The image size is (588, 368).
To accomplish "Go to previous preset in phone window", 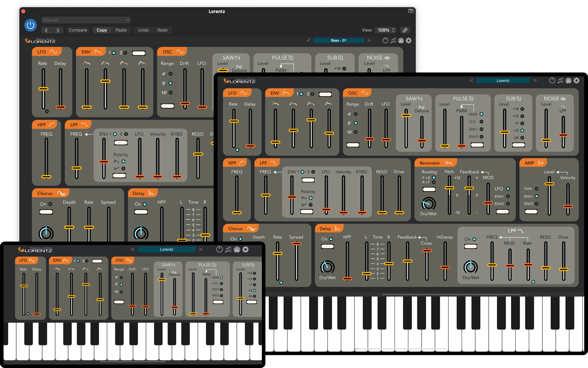I will coord(133,250).
